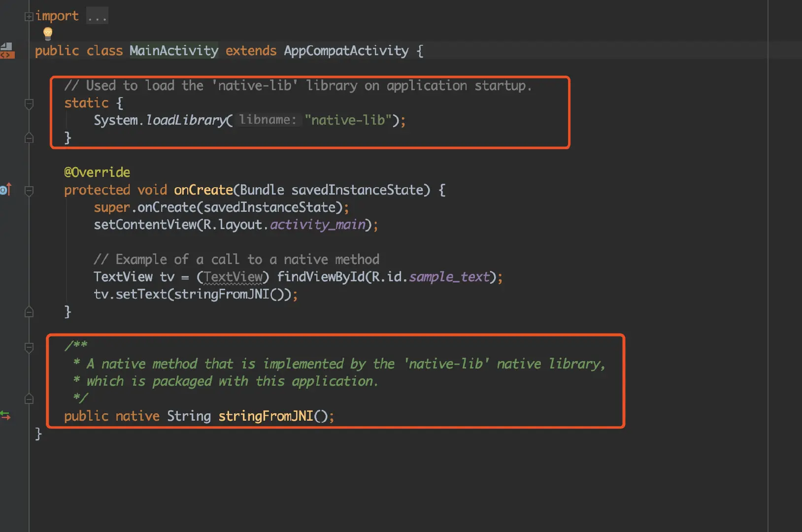The image size is (802, 532).
Task: Click the Bundle parameter type
Action: point(262,190)
